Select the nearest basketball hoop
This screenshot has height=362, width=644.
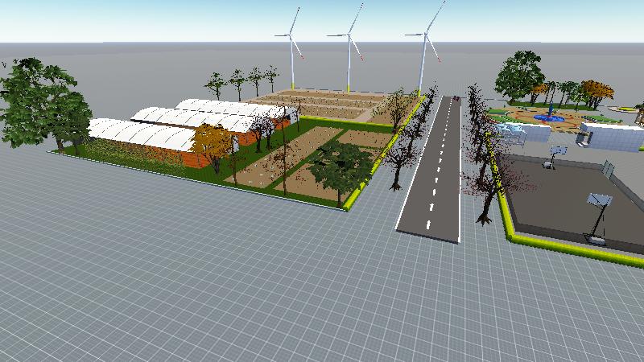(598, 211)
